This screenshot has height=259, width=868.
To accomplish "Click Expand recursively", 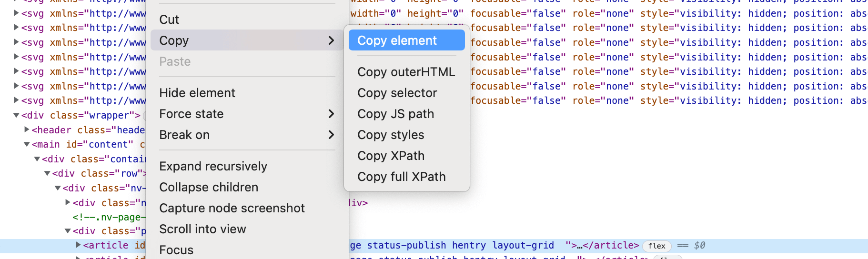I will 213,166.
